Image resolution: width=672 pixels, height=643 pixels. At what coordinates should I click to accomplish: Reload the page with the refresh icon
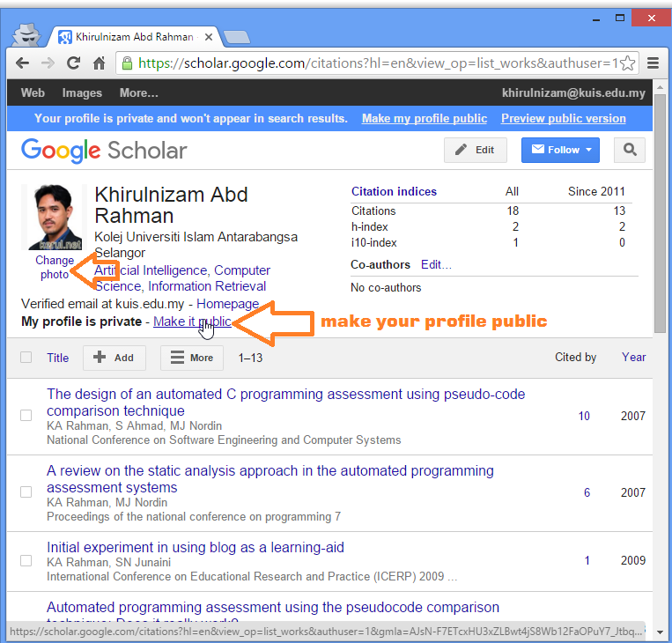click(74, 63)
